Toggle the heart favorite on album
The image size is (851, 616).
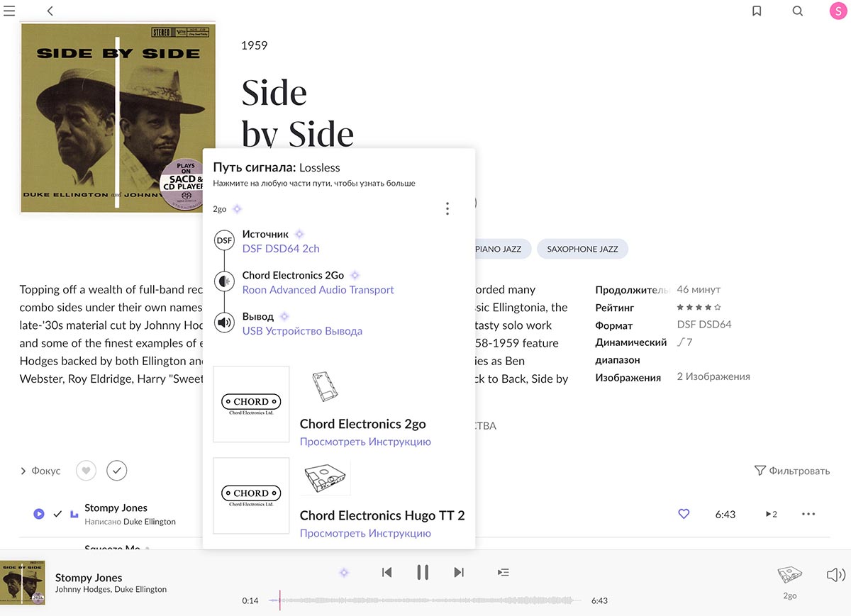pos(86,470)
